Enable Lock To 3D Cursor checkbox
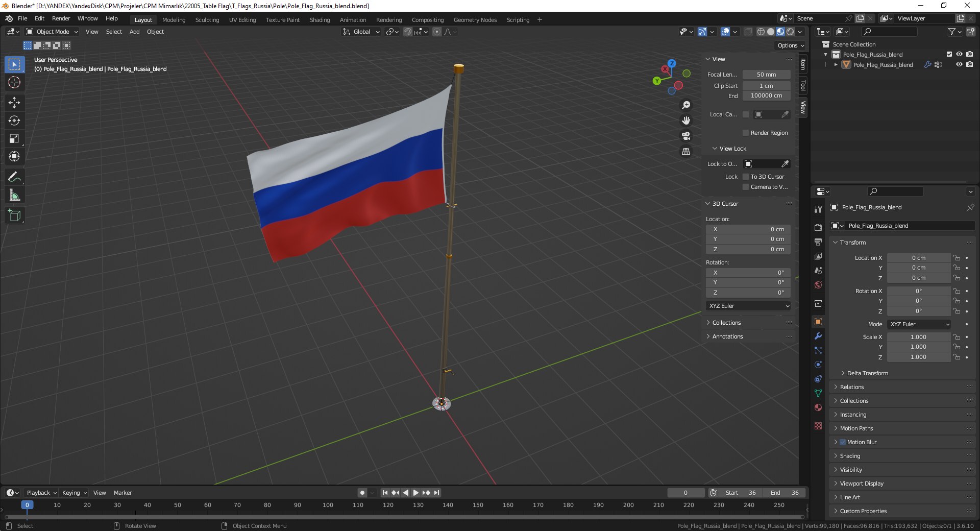Image resolution: width=980 pixels, height=531 pixels. coord(746,177)
